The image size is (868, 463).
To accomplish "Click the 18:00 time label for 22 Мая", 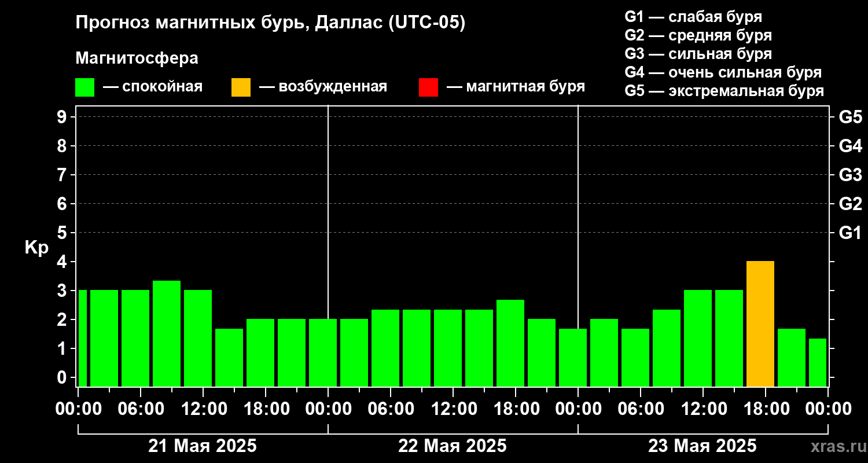I will 516,409.
